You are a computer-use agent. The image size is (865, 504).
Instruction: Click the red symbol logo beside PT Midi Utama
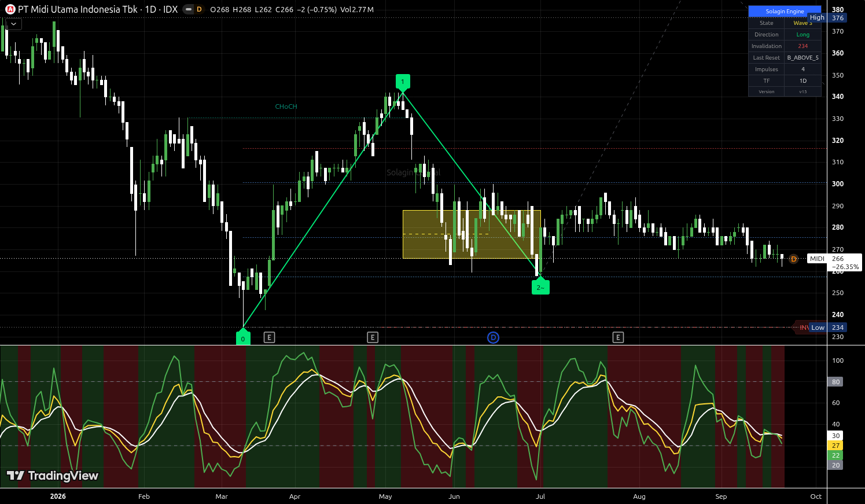[x=10, y=9]
